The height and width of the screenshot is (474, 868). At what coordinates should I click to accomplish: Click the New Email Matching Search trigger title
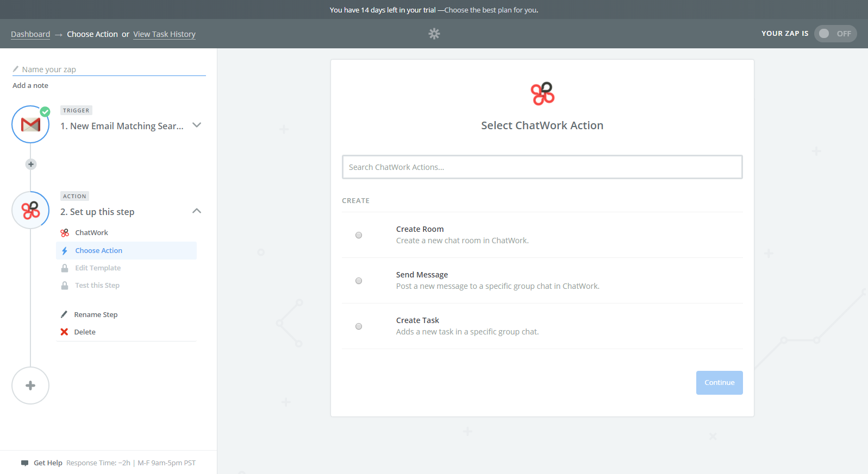tap(122, 126)
